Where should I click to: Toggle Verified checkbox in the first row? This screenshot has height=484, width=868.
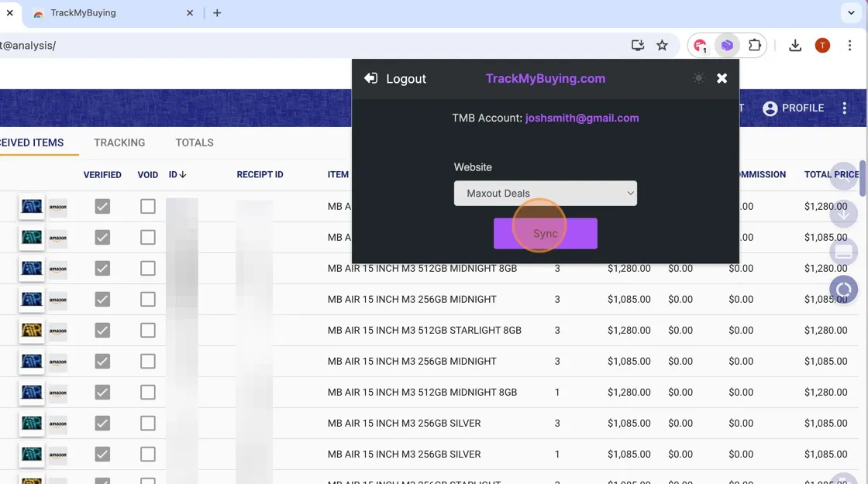pos(102,206)
